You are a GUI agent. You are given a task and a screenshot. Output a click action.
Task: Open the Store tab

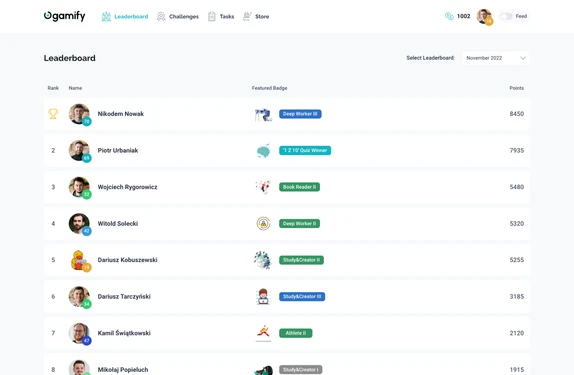(x=256, y=16)
